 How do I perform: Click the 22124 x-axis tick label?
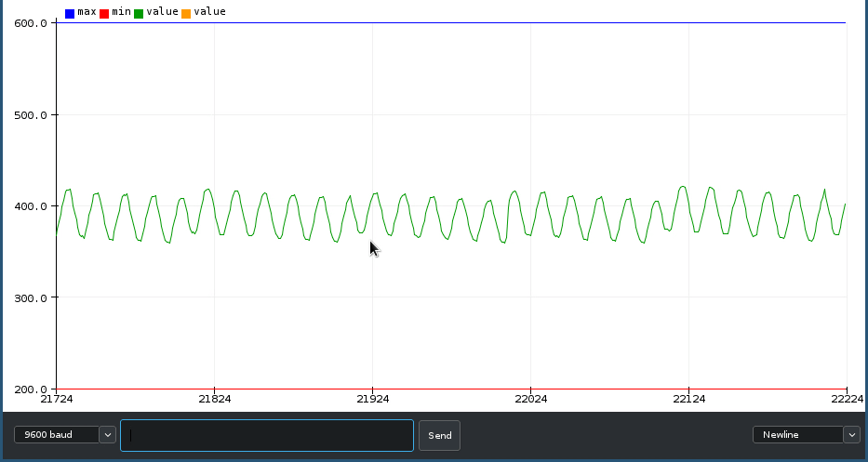click(688, 399)
